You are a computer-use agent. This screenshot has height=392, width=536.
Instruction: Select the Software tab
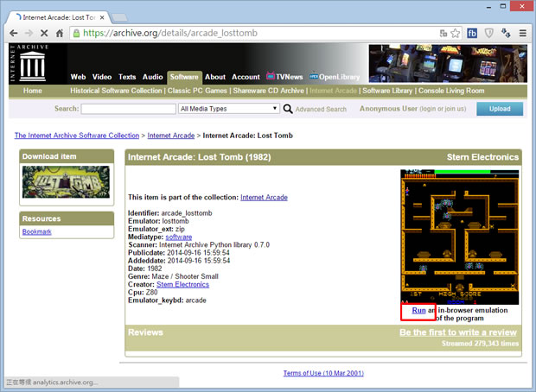coord(184,77)
